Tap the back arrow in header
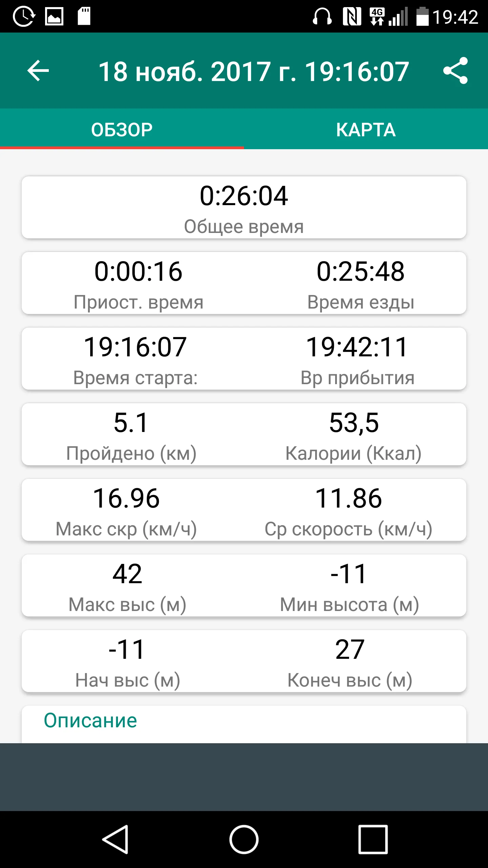The width and height of the screenshot is (488, 868). [38, 71]
